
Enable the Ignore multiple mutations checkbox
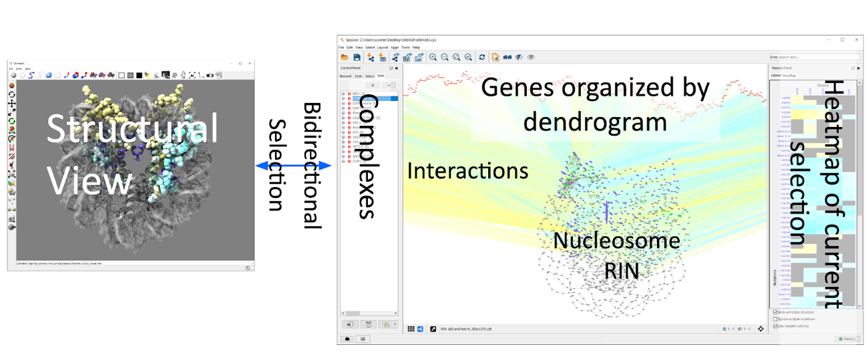(775, 319)
